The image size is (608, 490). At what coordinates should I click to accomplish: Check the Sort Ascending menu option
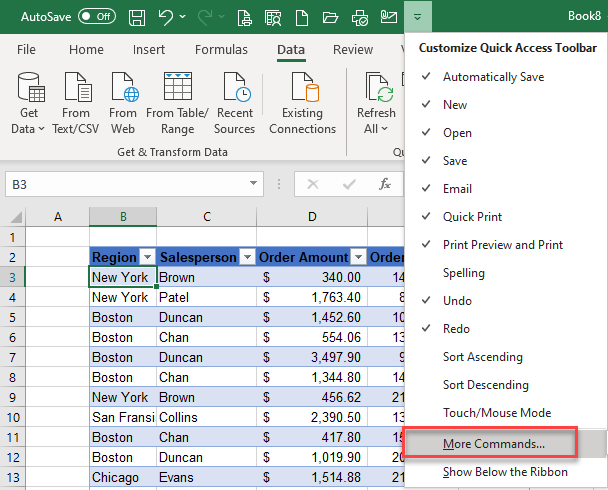tap(482, 357)
